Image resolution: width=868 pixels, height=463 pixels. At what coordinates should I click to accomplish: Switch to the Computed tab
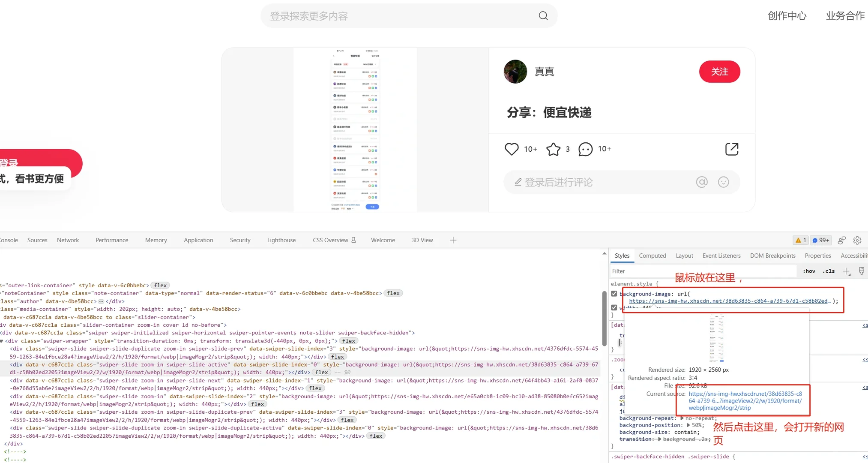pos(652,256)
